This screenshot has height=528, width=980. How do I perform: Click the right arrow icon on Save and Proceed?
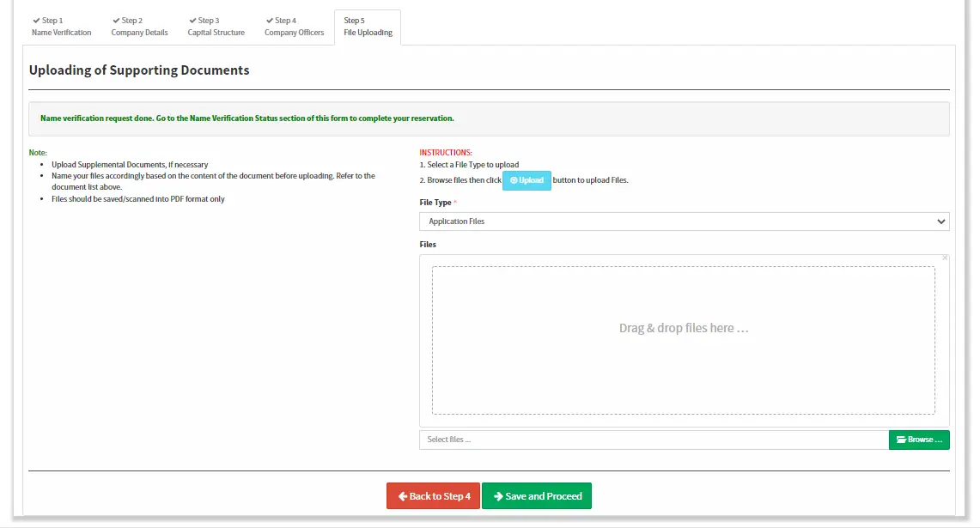tap(497, 495)
